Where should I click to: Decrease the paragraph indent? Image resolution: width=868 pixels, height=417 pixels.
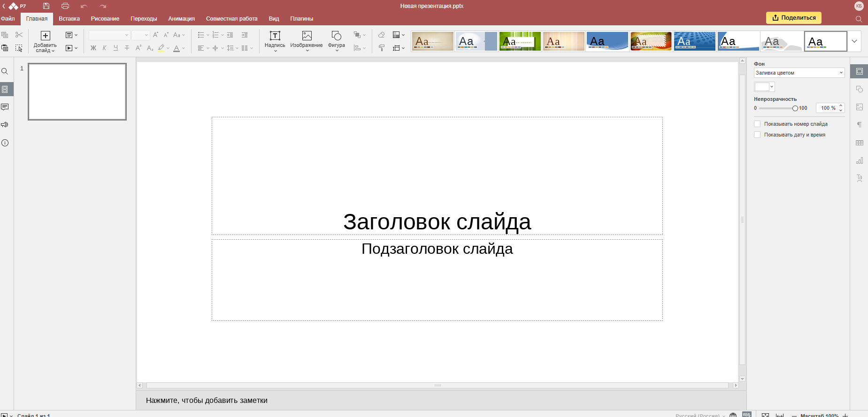click(x=230, y=35)
